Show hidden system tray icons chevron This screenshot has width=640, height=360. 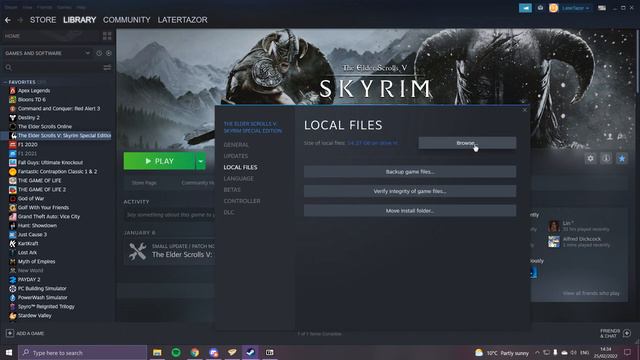(537, 353)
